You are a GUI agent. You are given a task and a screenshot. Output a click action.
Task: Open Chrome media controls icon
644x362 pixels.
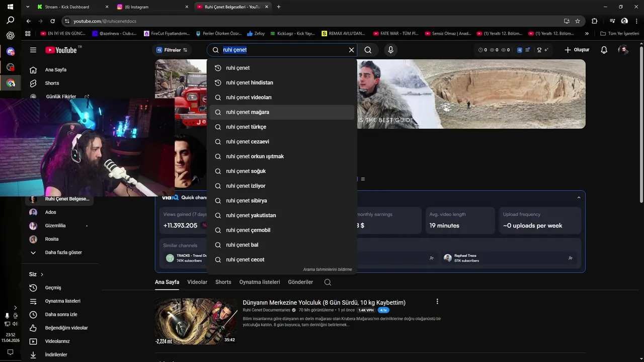tap(612, 21)
